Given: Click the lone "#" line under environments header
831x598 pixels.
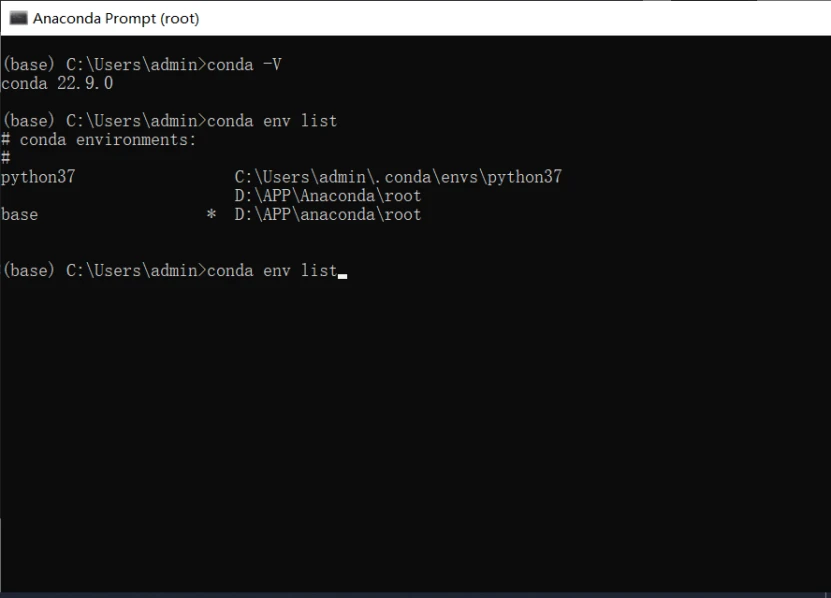Looking at the screenshot, I should click(x=6, y=158).
